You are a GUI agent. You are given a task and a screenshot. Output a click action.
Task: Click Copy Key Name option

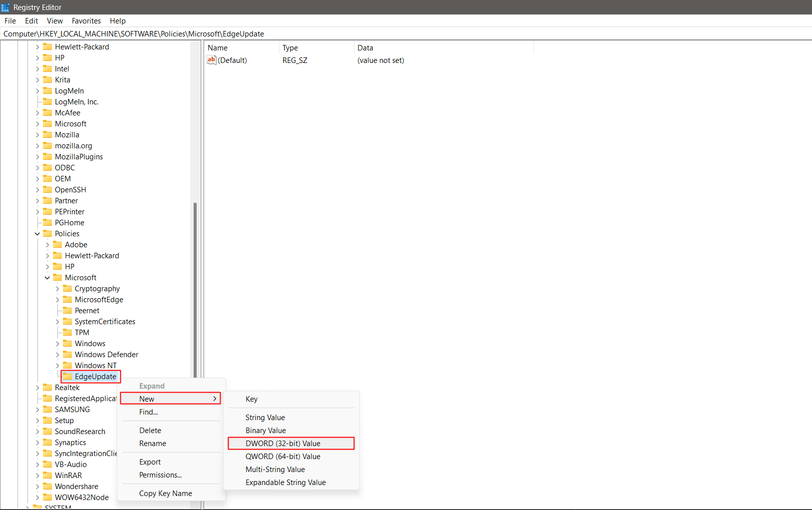[x=165, y=493]
